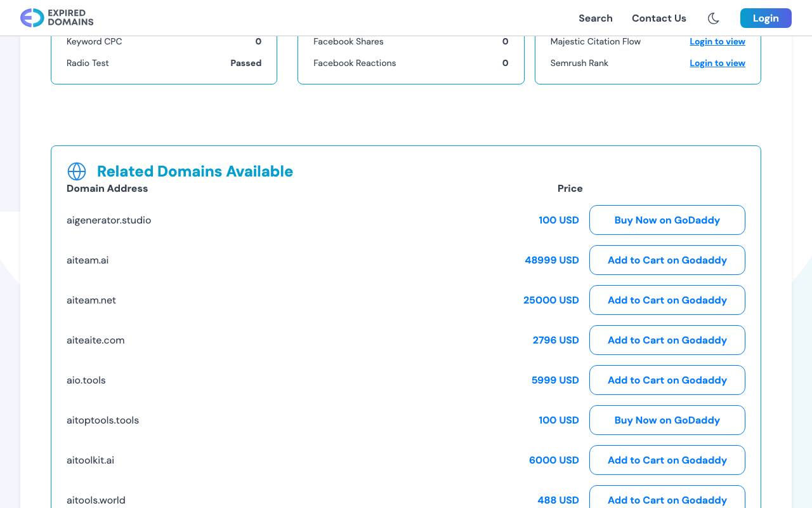
Task: Click the 25000 USD price
Action: [x=551, y=300]
